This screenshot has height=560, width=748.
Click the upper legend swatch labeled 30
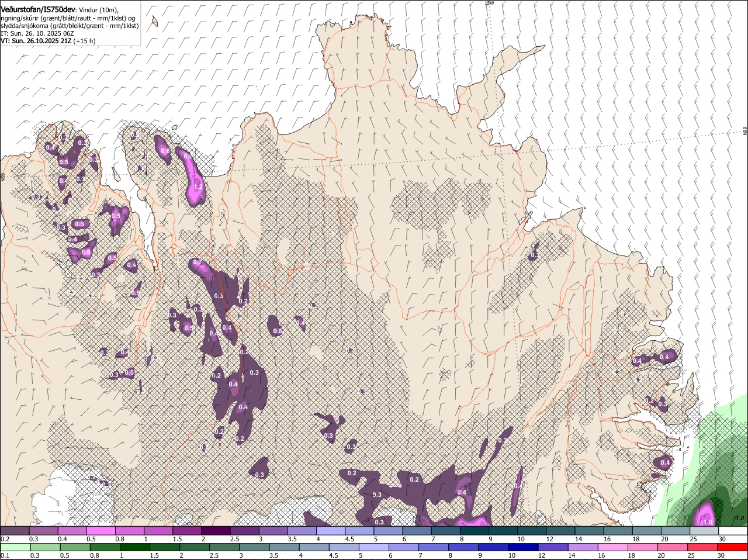(733, 530)
